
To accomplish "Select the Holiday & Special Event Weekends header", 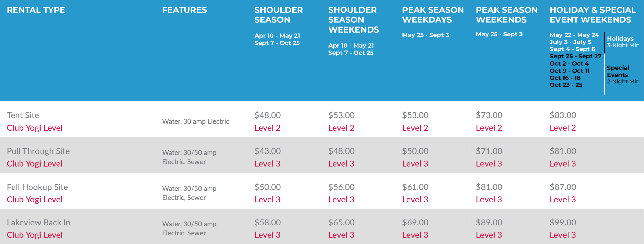I will pyautogui.click(x=593, y=15).
